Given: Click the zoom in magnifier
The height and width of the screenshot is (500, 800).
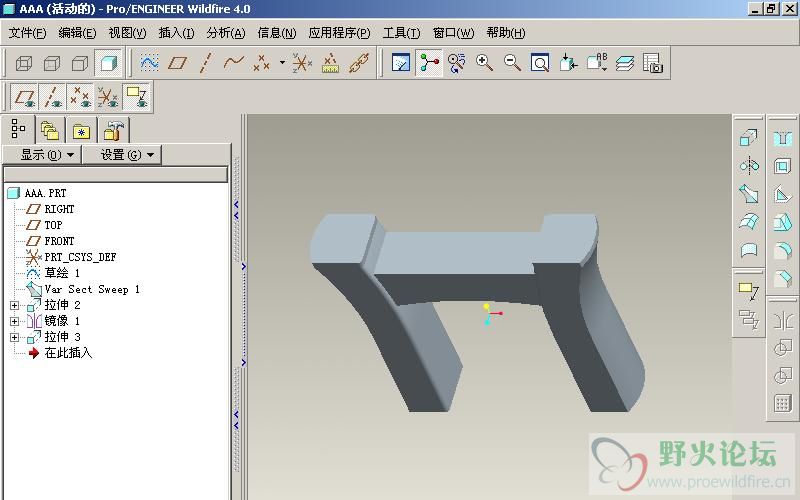Looking at the screenshot, I should click(x=484, y=63).
